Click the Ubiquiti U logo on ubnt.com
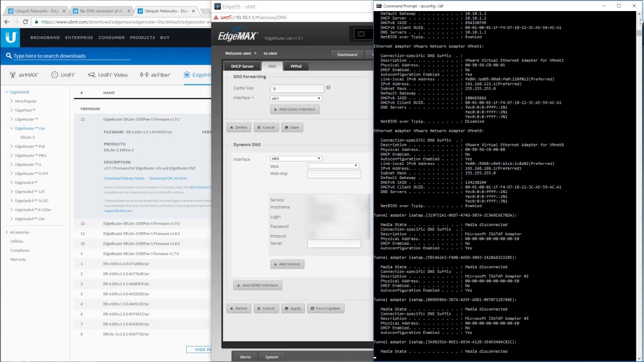 pyautogui.click(x=11, y=37)
